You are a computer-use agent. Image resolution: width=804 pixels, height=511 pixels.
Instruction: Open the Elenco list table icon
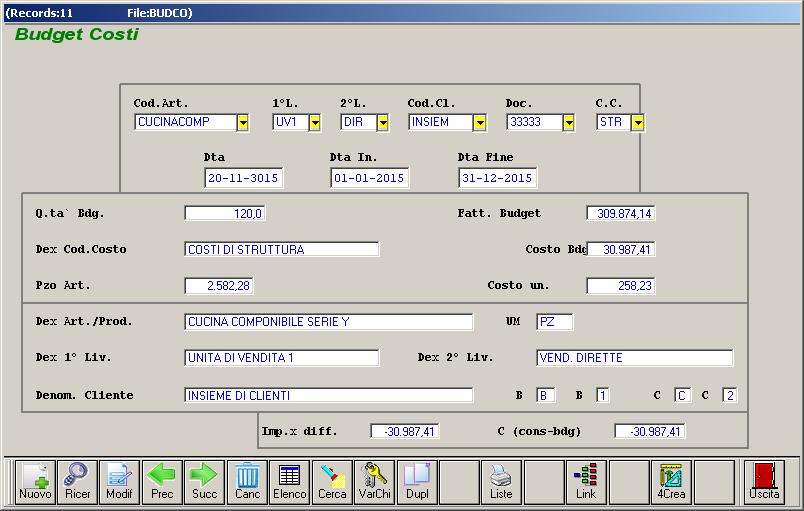pyautogui.click(x=289, y=482)
